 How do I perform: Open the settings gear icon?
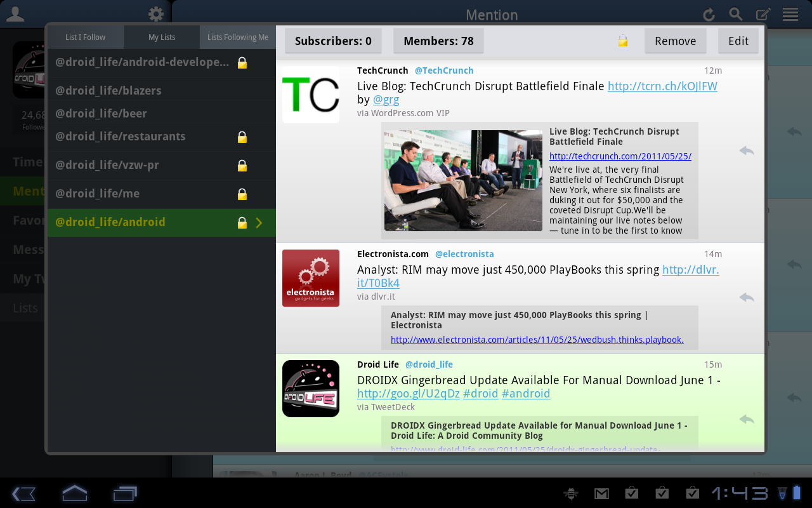point(155,14)
